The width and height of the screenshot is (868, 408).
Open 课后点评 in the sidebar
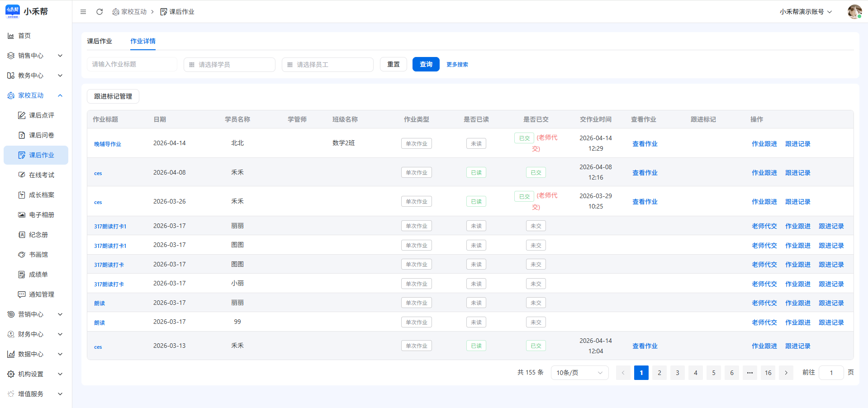point(41,115)
